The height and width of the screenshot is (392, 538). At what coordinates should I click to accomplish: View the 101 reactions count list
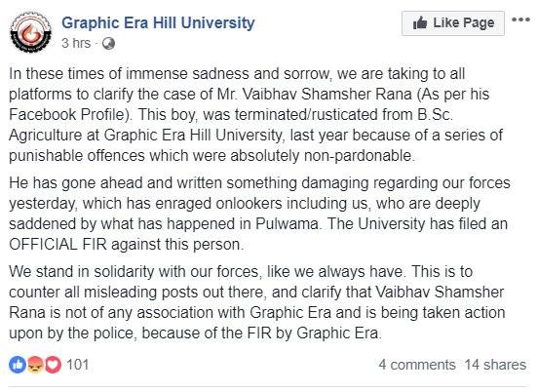(x=78, y=365)
